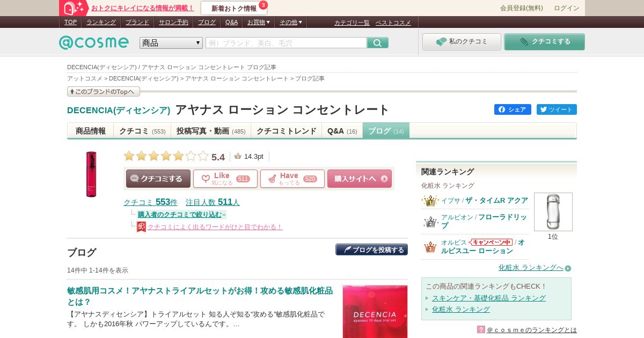Open ブログ in the top navigation bar

tap(207, 22)
